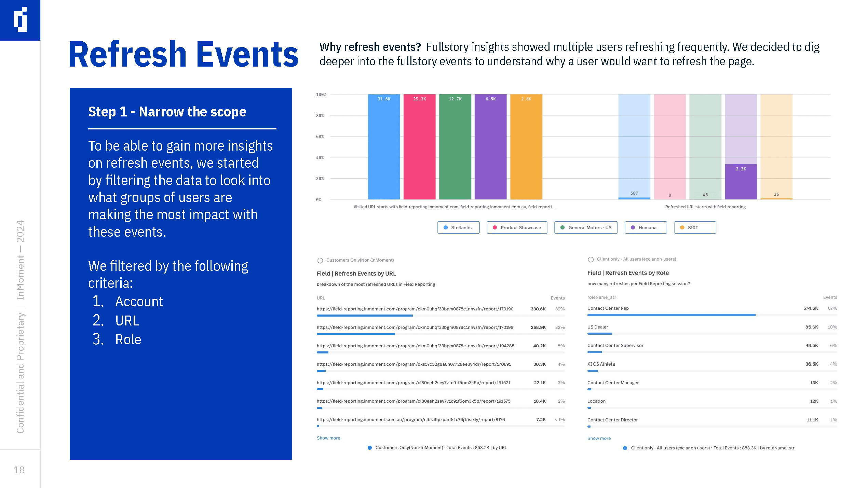Click the orange 2.8K SIXT bar
The image size is (868, 488).
click(526, 147)
